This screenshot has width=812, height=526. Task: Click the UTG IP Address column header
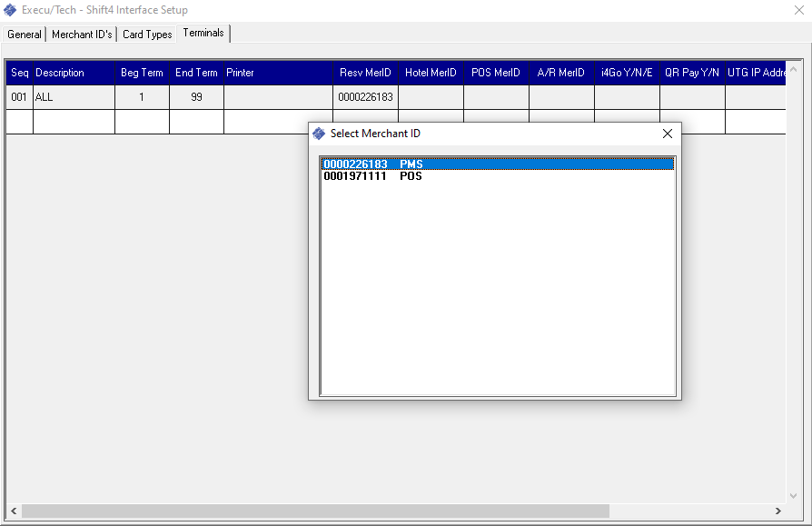pyautogui.click(x=756, y=73)
